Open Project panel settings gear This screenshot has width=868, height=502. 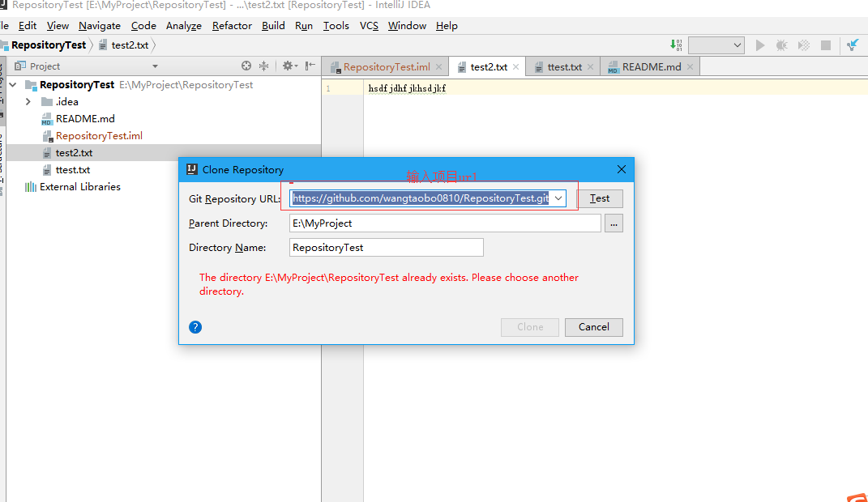pyautogui.click(x=289, y=66)
